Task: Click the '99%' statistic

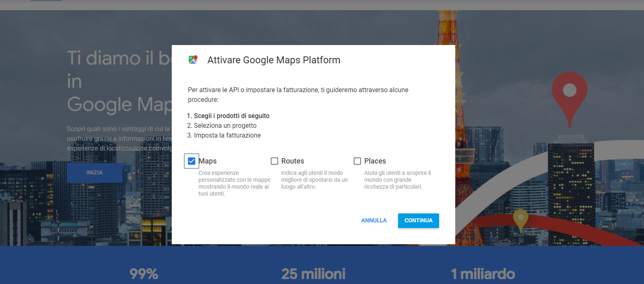Action: pyautogui.click(x=144, y=274)
